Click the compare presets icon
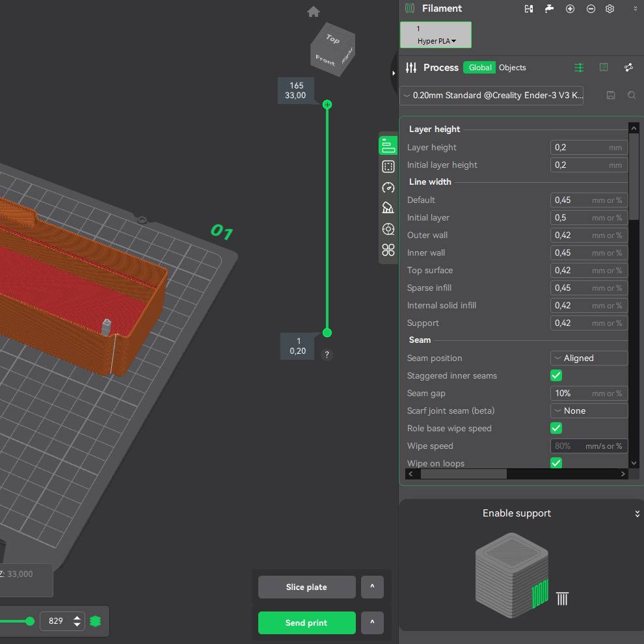The height and width of the screenshot is (644, 644). click(628, 68)
